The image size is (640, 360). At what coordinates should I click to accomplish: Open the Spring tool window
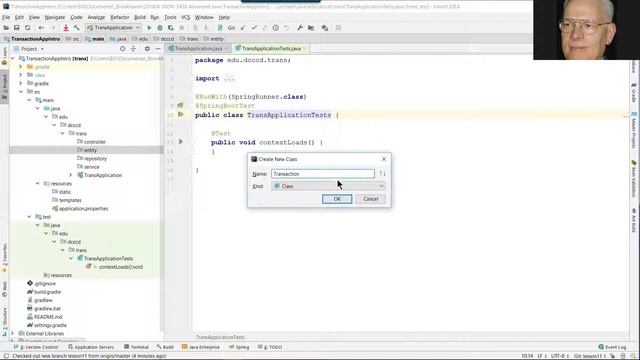pyautogui.click(x=239, y=347)
